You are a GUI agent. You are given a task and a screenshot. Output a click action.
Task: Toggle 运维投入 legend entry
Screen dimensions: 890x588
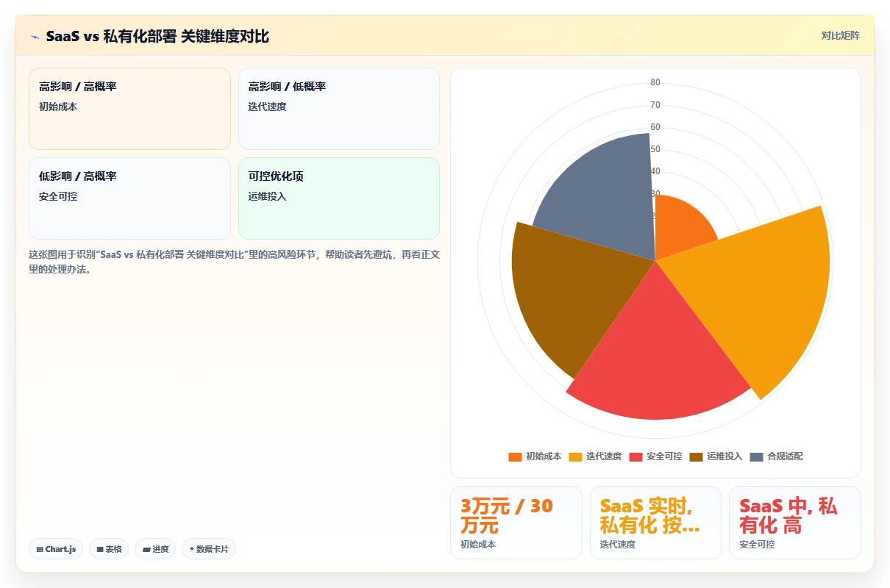point(716,456)
